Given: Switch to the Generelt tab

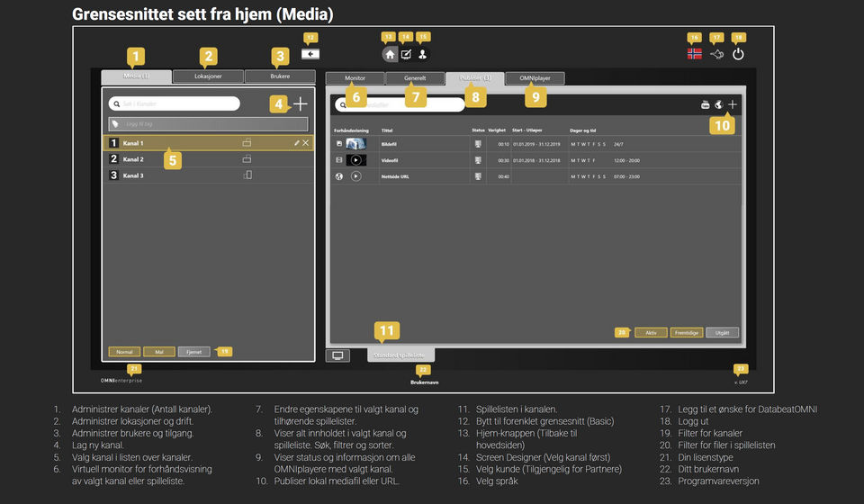Looking at the screenshot, I should click(415, 78).
